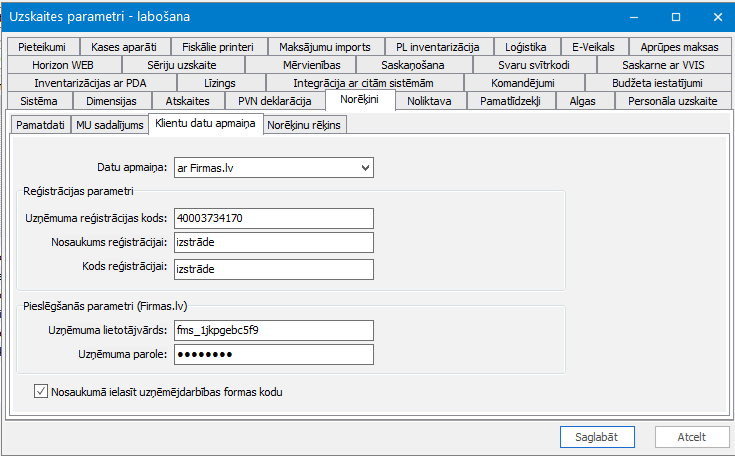Maximize the Uzskaites parametri window
The image size is (735, 456).
click(676, 17)
